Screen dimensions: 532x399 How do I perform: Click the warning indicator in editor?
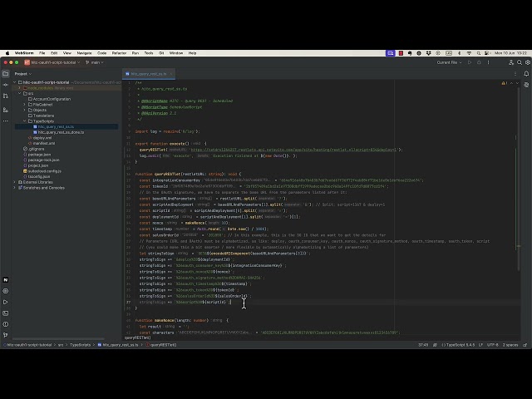pyautogui.click(x=505, y=83)
